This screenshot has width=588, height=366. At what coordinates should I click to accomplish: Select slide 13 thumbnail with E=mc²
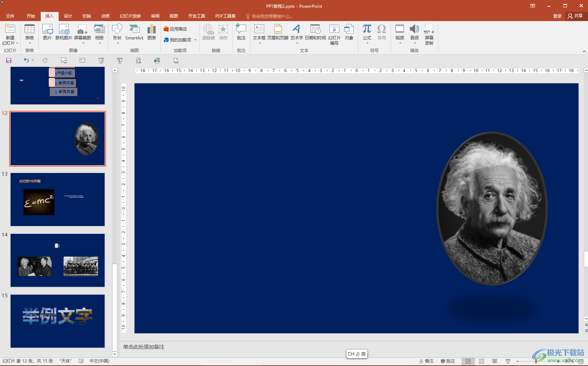tap(58, 199)
